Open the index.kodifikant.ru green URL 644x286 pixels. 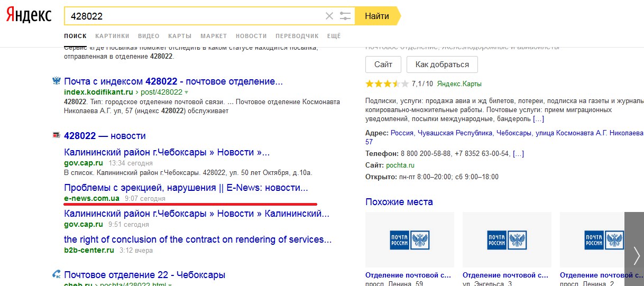(x=98, y=92)
